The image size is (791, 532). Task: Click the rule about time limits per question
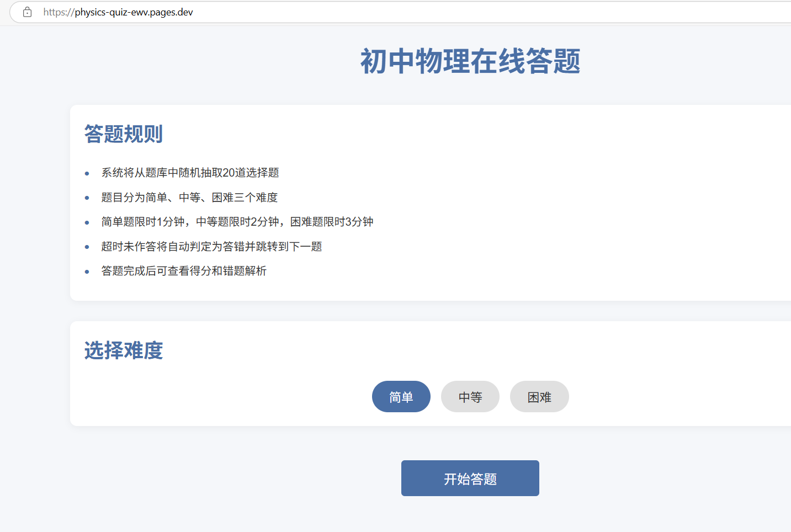(x=237, y=221)
